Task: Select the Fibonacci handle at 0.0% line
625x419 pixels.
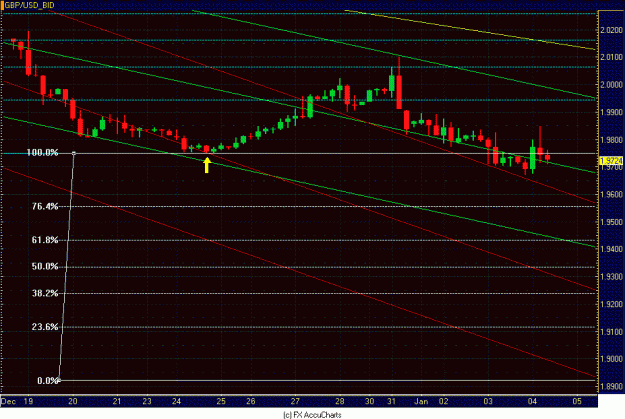Action: click(59, 380)
